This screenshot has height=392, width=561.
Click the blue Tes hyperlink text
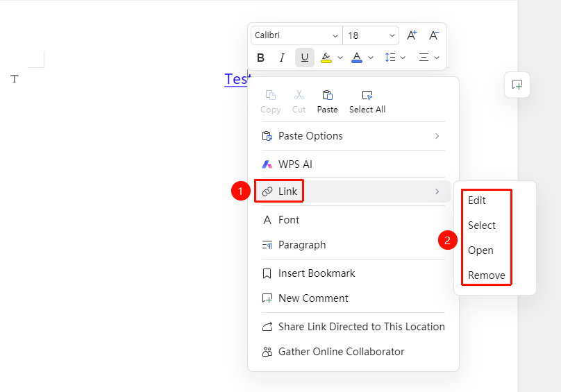coord(236,79)
